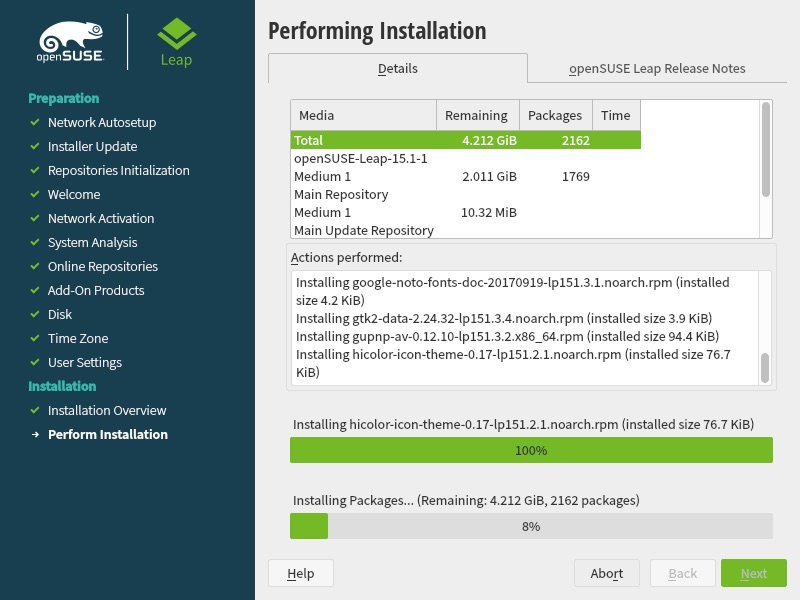Click the checkmark beside Repositories Initialization

35,170
